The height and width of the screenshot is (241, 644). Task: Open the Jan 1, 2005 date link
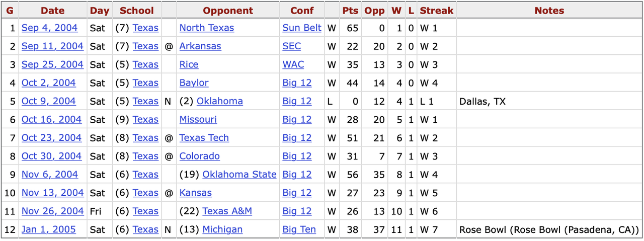(x=49, y=229)
